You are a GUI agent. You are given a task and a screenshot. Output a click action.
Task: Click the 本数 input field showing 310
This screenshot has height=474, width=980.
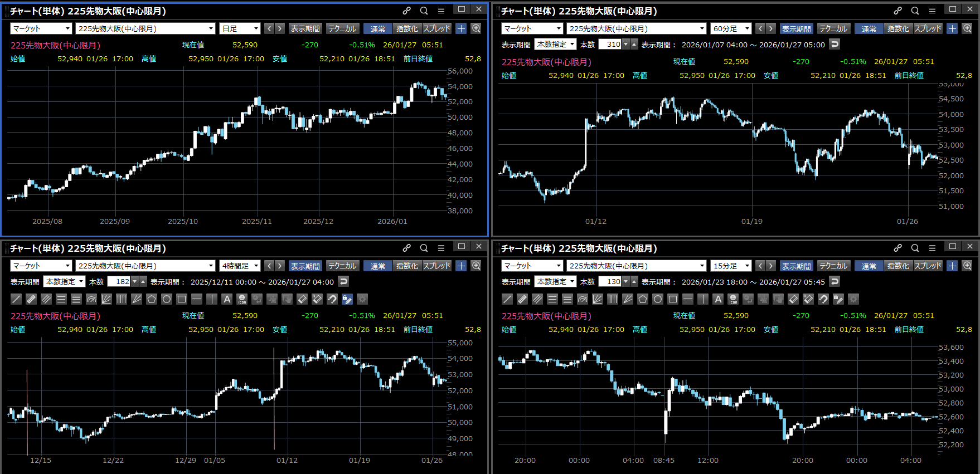pos(610,45)
